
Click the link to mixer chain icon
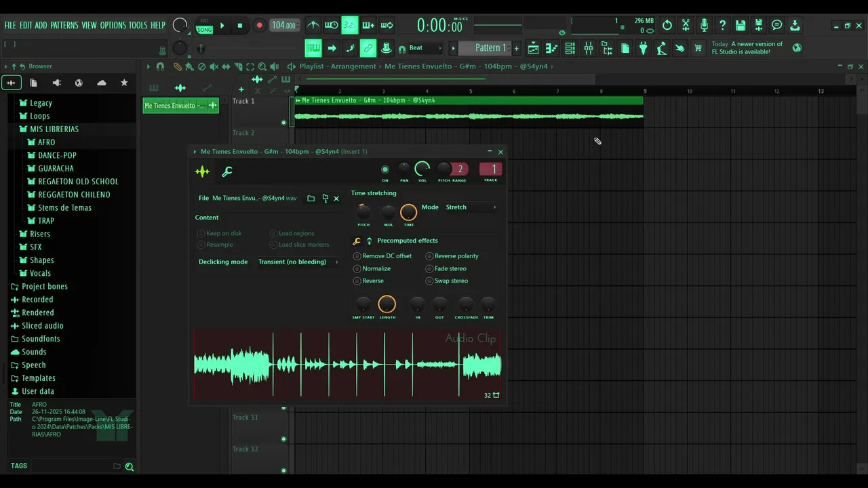[368, 48]
